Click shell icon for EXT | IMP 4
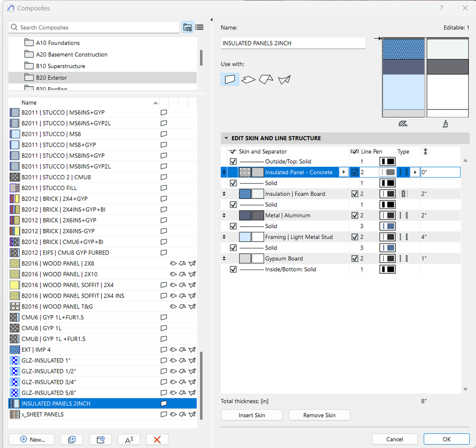 point(192,349)
